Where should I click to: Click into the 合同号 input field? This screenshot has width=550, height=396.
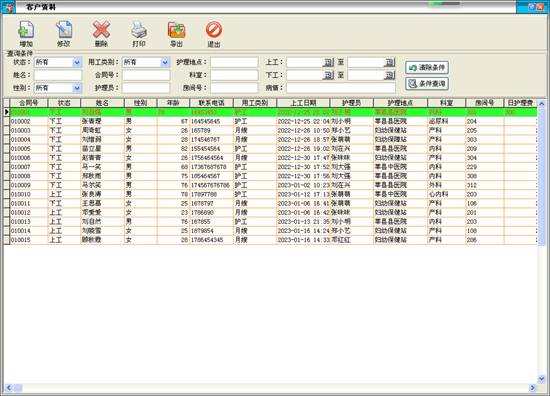pyautogui.click(x=146, y=75)
